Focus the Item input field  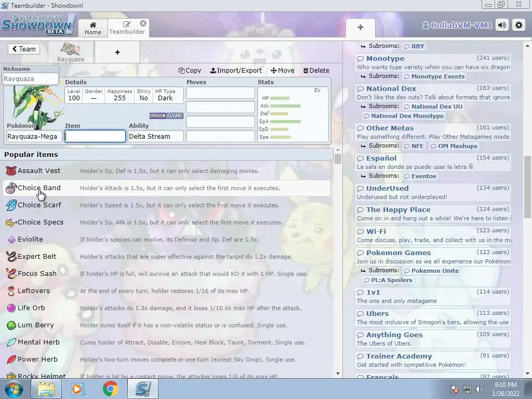(x=95, y=136)
